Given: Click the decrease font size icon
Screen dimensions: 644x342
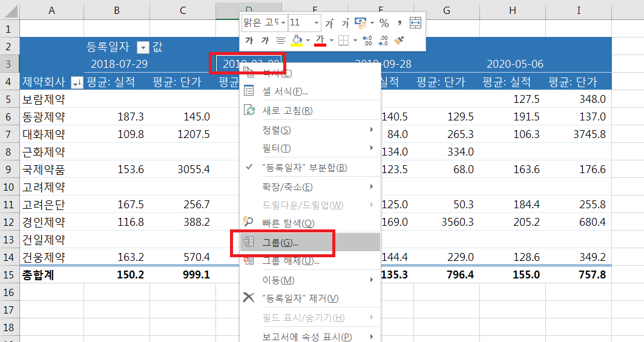Looking at the screenshot, I should click(x=345, y=23).
